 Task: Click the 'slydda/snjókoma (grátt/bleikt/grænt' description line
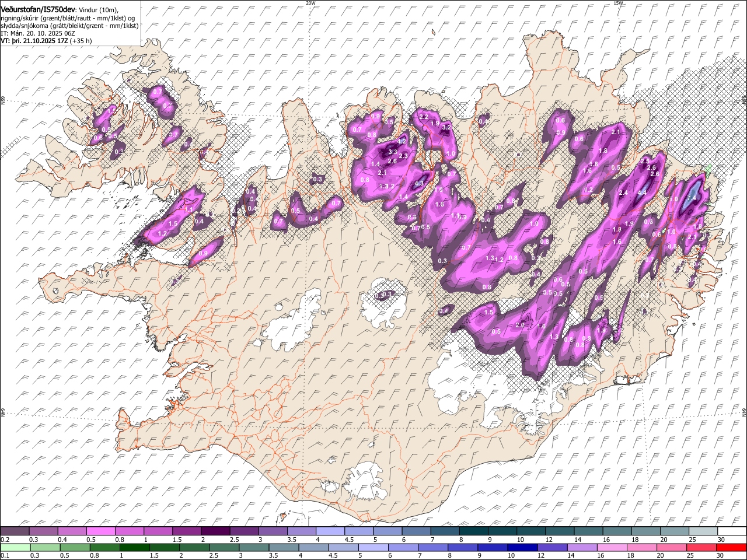[x=69, y=26]
